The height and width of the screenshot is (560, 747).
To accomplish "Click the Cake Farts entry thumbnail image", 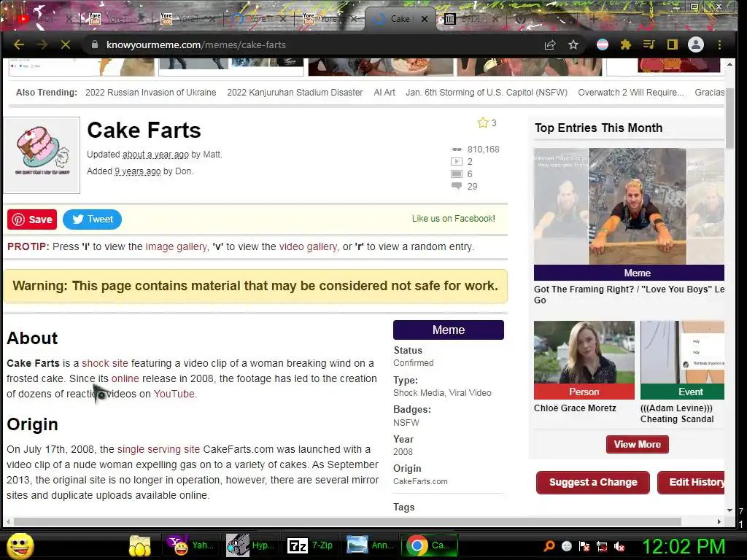I will click(x=42, y=155).
